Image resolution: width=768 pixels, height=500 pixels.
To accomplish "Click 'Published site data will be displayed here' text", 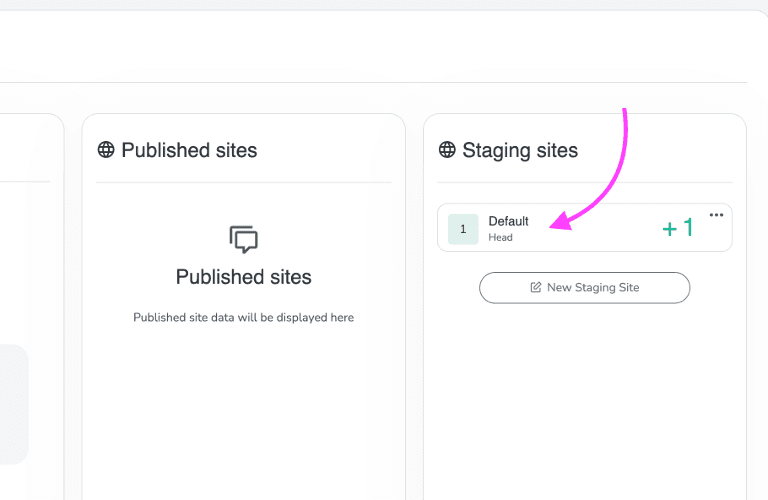I will click(243, 318).
